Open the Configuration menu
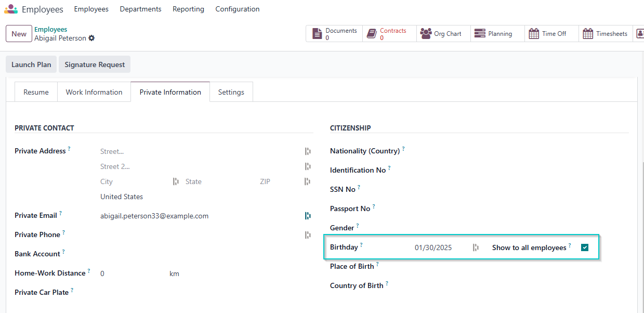 pyautogui.click(x=237, y=9)
